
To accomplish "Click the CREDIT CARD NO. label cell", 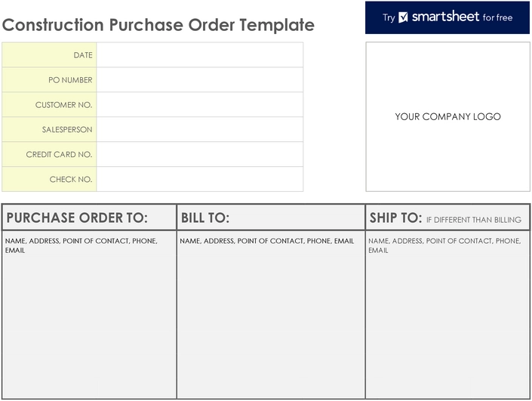I will 49,154.
